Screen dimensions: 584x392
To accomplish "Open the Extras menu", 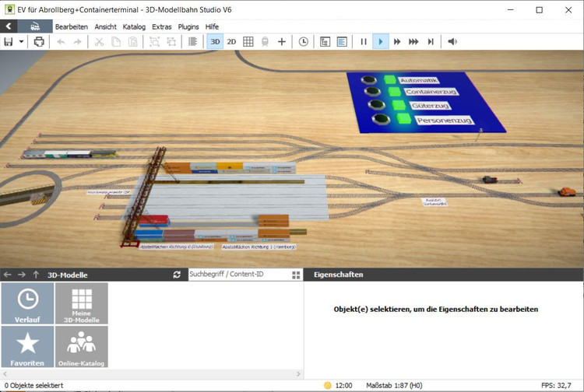I will [x=162, y=26].
